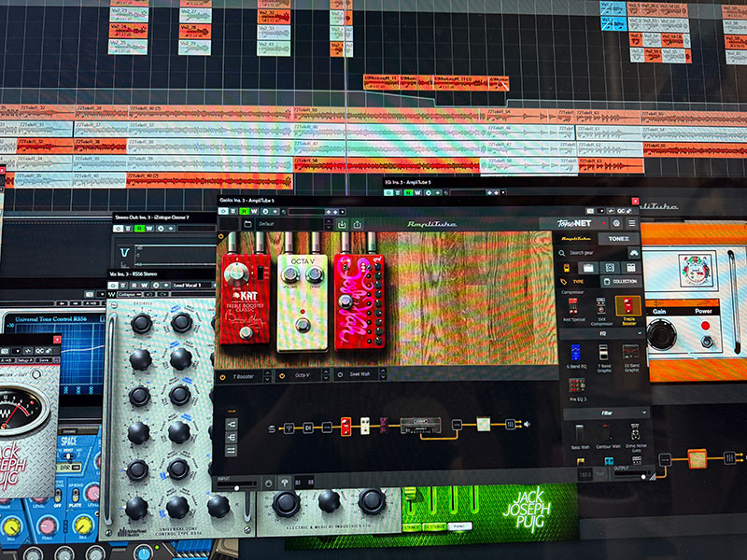Click the cloud-shaped icon beside Search gear

click(634, 252)
